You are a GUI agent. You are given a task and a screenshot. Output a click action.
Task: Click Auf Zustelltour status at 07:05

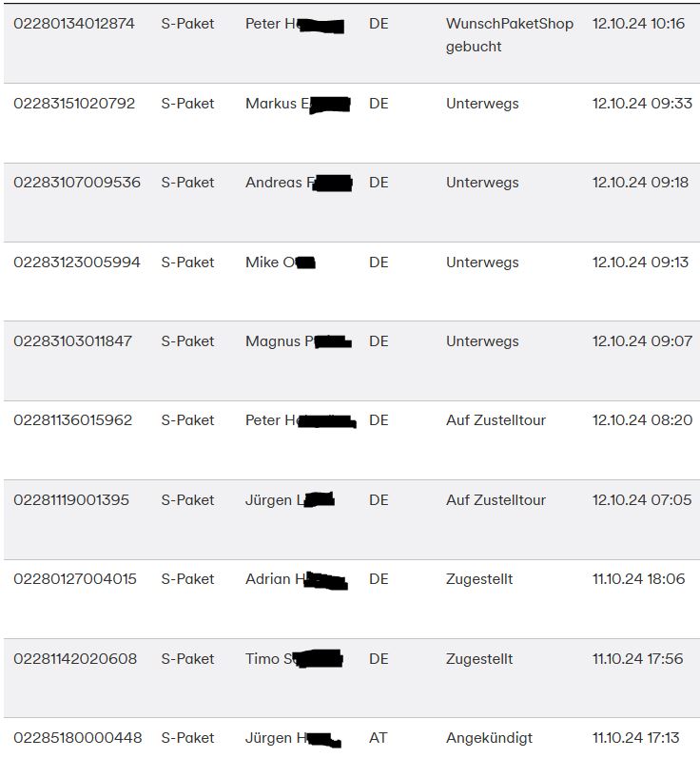(496, 500)
